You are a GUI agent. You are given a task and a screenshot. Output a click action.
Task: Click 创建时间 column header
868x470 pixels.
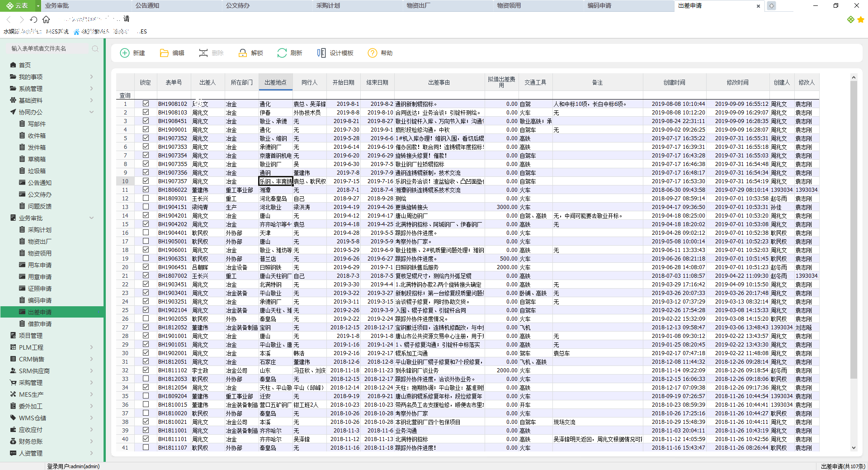pyautogui.click(x=674, y=82)
